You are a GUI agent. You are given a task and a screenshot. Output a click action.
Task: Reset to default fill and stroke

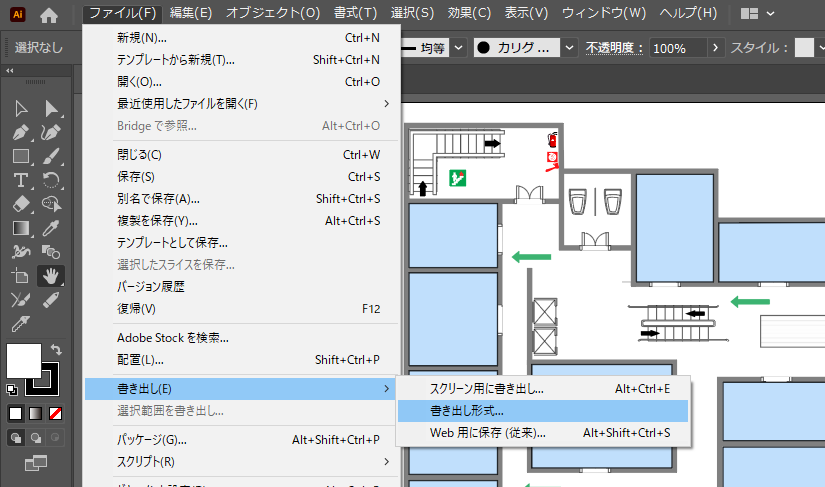pyautogui.click(x=11, y=388)
